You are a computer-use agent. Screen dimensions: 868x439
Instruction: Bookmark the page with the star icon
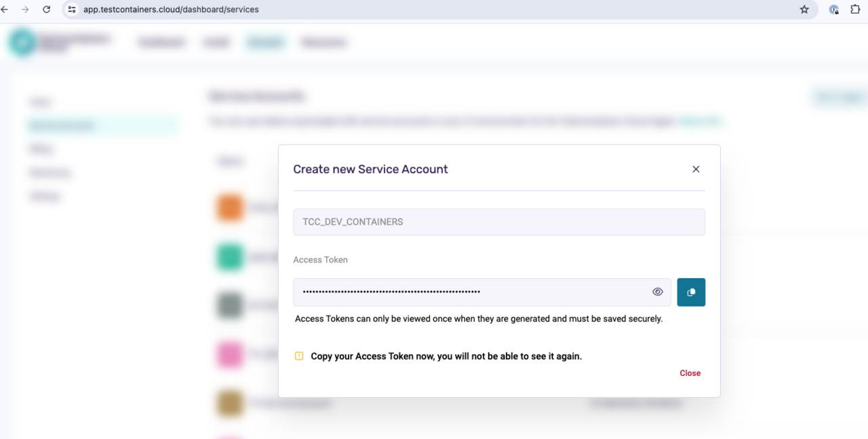point(804,9)
